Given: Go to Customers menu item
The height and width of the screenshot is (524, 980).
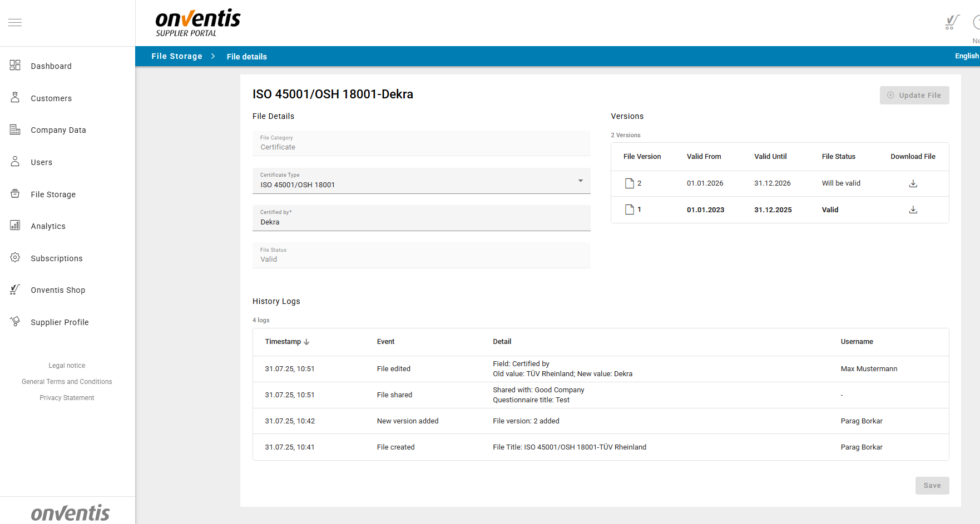Looking at the screenshot, I should 51,98.
